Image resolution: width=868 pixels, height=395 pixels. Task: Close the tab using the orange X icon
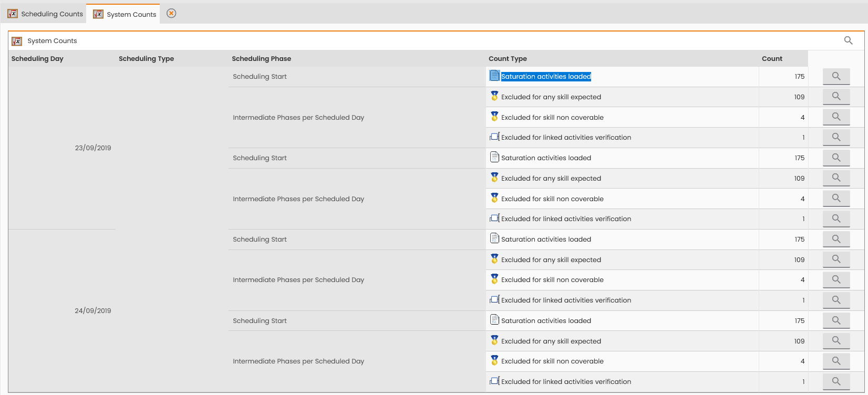(x=171, y=13)
